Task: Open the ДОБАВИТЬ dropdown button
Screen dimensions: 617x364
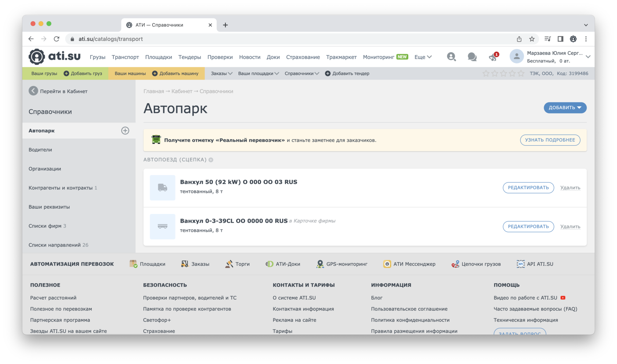Action: pyautogui.click(x=565, y=108)
